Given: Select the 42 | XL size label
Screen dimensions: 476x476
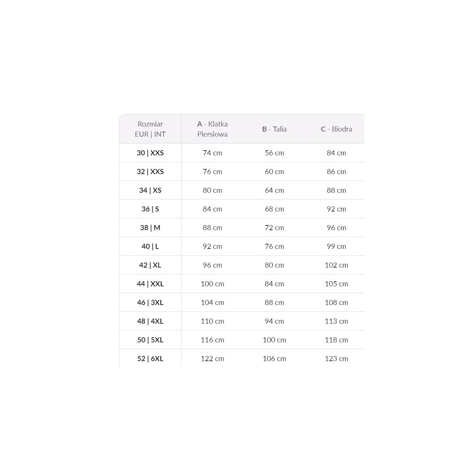Looking at the screenshot, I should (x=150, y=265).
